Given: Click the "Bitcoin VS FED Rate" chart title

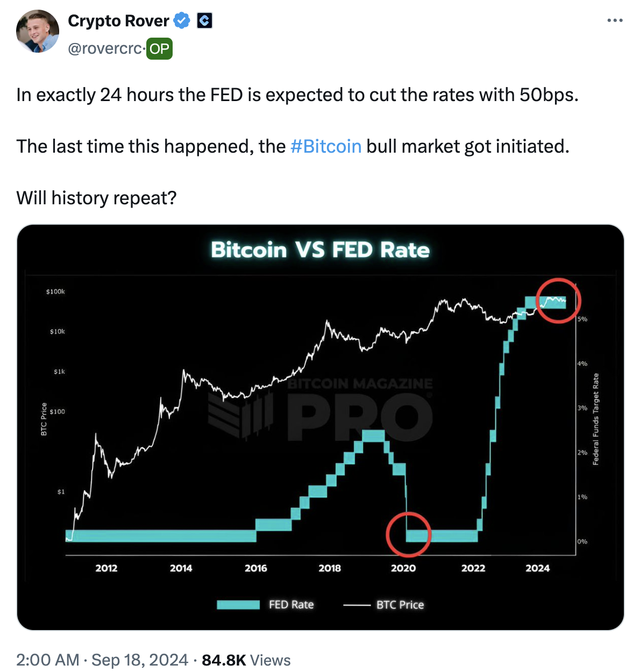Looking at the screenshot, I should pos(320,251).
